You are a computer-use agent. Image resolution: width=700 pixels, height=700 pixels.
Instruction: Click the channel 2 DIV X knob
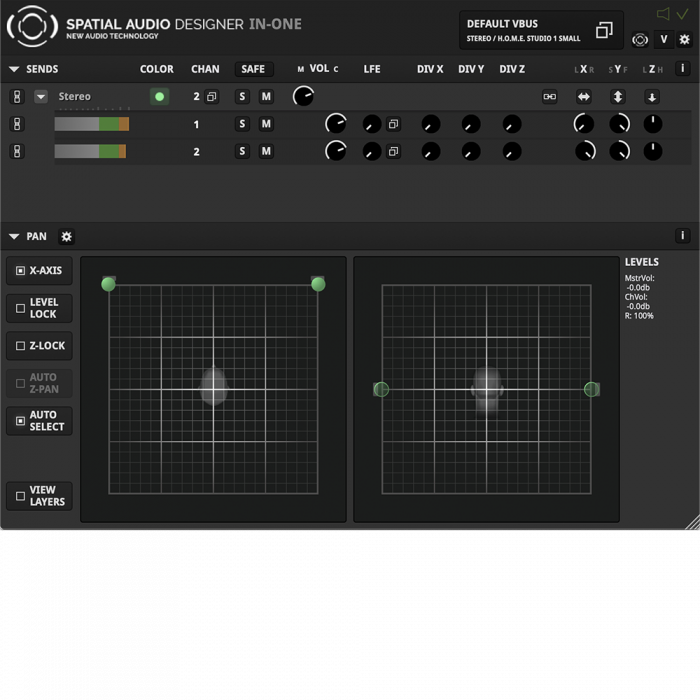(x=431, y=151)
